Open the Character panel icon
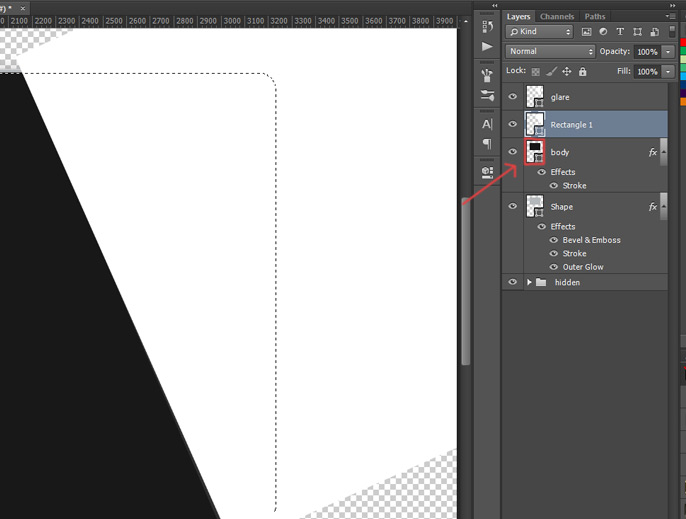The image size is (686, 519). coord(487,124)
